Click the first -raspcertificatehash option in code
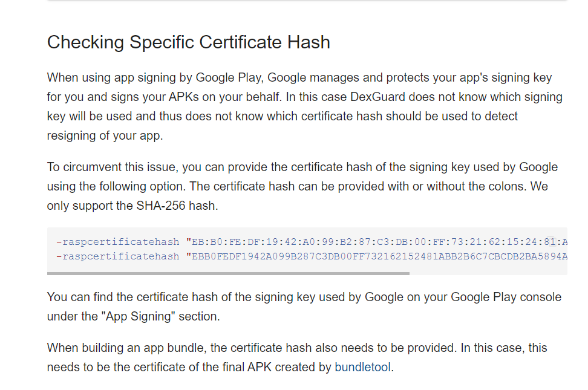Screen dimensions: 588x390 pos(117,242)
